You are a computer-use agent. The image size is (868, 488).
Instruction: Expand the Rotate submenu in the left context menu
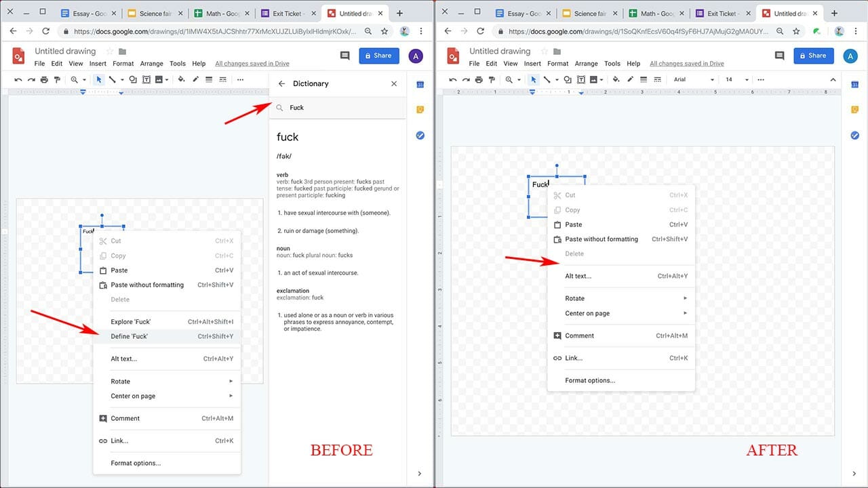click(x=167, y=382)
